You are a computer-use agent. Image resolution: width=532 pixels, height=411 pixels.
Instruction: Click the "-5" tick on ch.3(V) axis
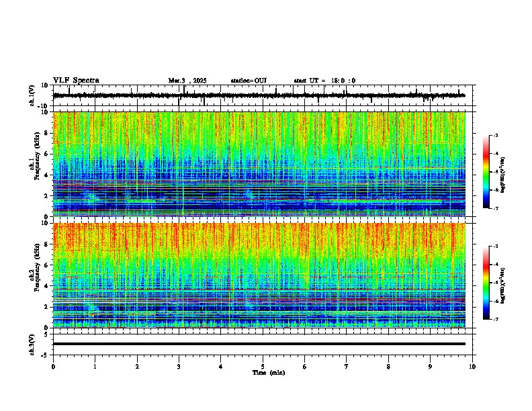(46, 355)
